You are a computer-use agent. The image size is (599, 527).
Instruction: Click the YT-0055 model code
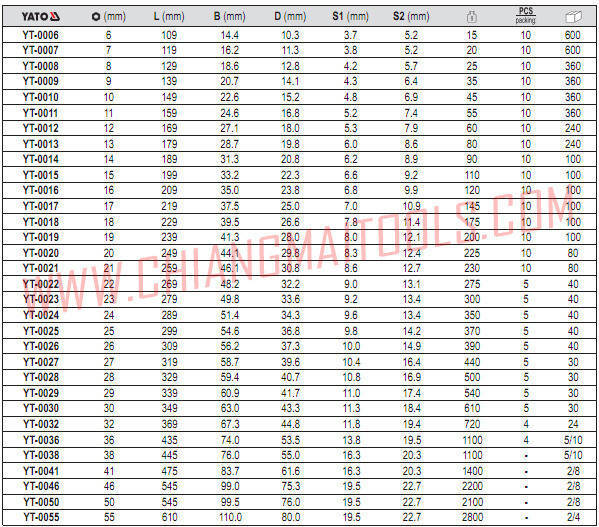tap(41, 517)
